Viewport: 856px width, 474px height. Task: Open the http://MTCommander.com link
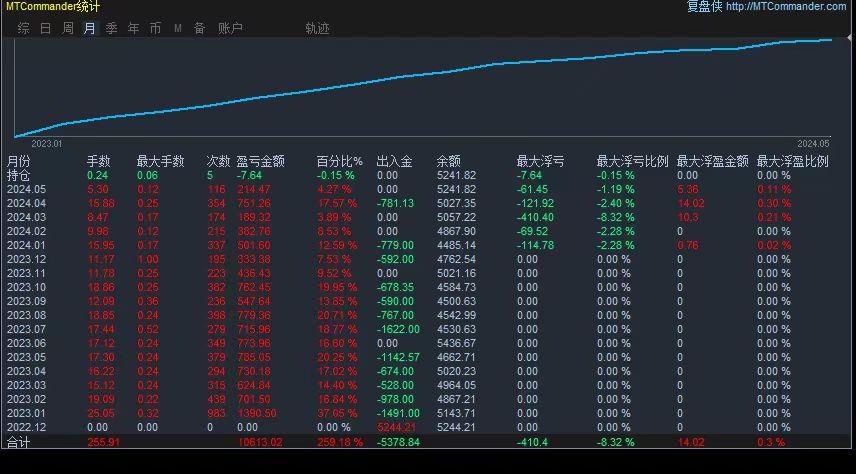coord(786,7)
